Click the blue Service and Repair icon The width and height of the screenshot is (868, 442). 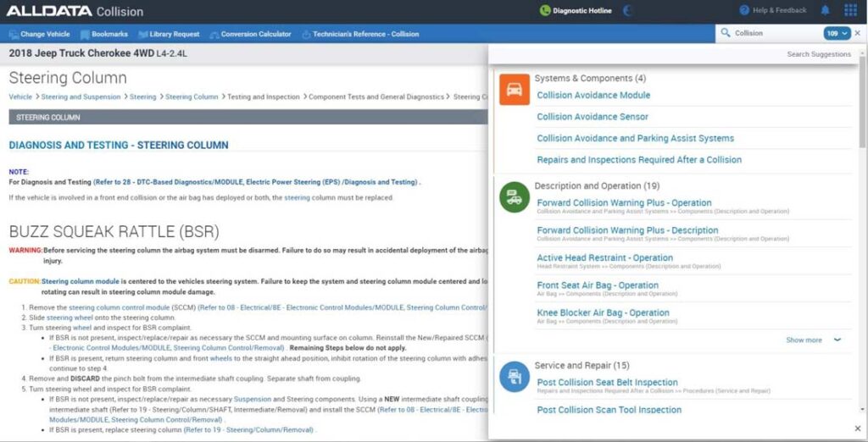515,376
